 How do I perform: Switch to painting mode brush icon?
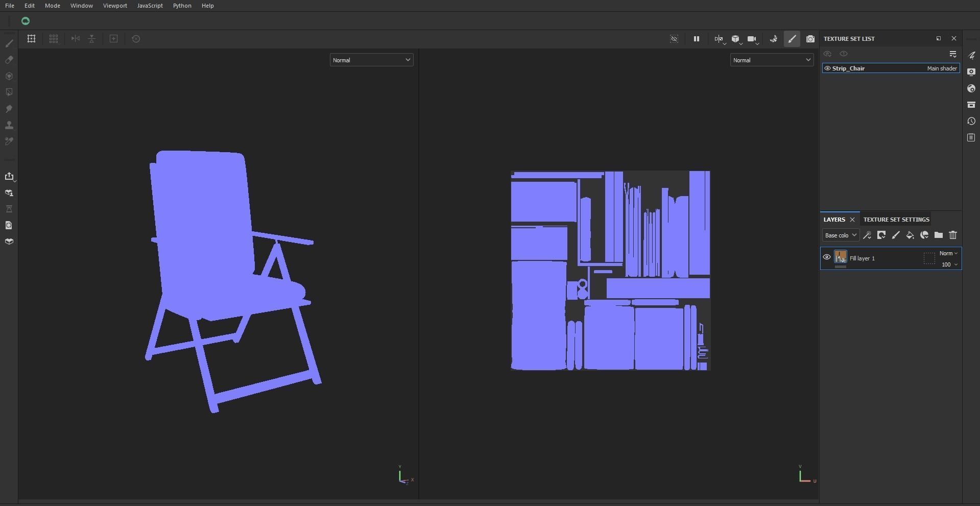[792, 39]
